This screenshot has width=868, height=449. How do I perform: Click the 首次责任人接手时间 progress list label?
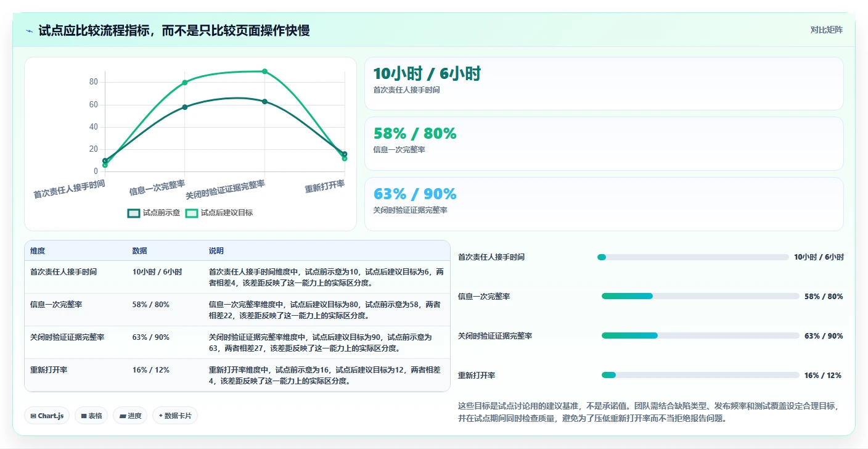point(491,257)
